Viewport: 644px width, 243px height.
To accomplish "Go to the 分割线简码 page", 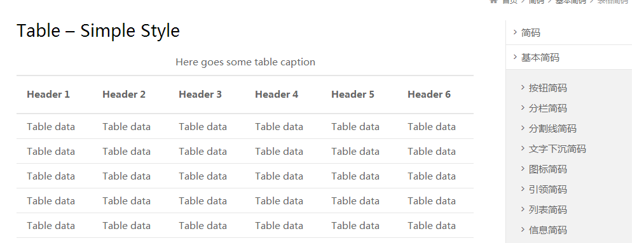I will (x=552, y=128).
